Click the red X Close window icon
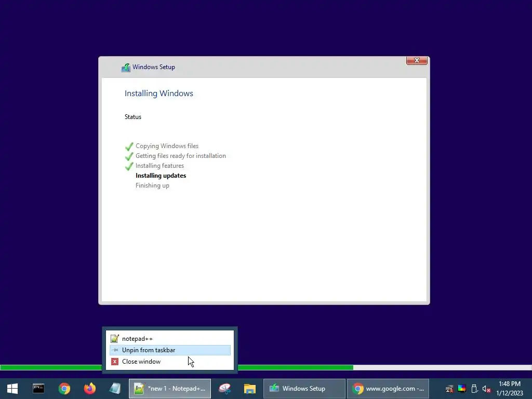This screenshot has height=399, width=532. pyautogui.click(x=115, y=362)
